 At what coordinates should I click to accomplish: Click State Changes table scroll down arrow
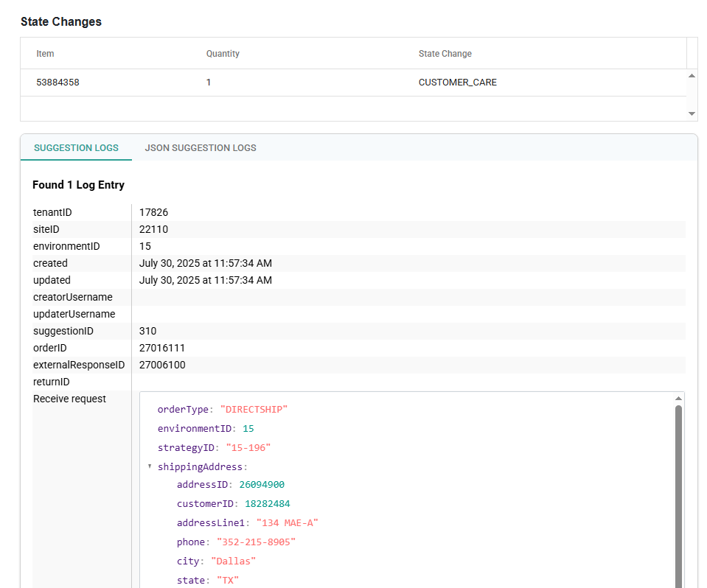(x=692, y=113)
